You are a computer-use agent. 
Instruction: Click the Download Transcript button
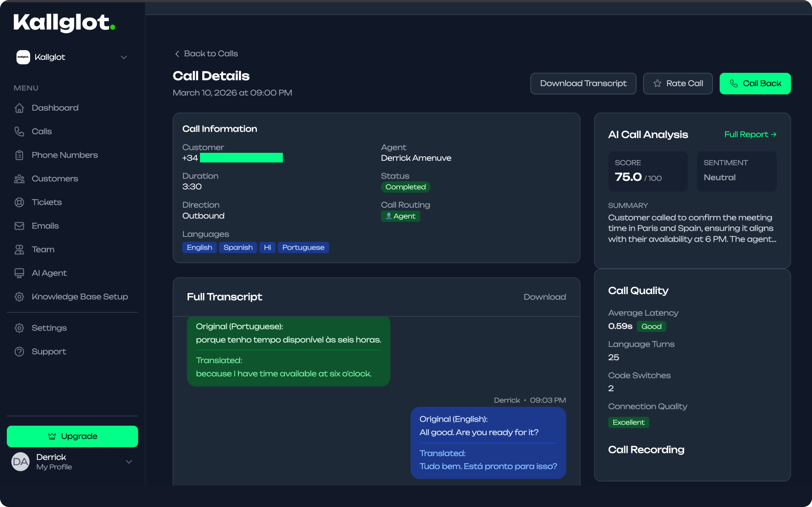click(583, 83)
